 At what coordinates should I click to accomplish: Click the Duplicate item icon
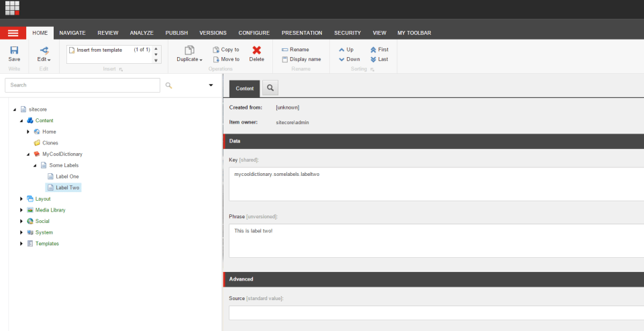189,50
